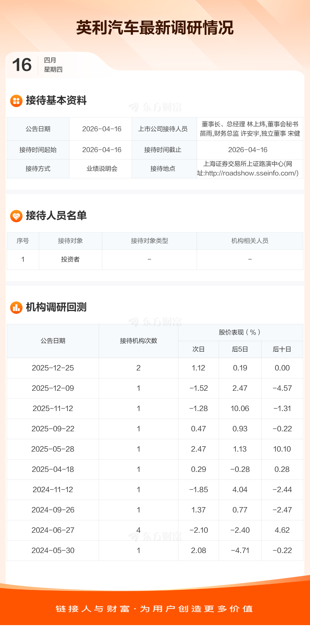The height and width of the screenshot is (644, 310).
Task: Click the 2025-12-25 date row
Action: [x=53, y=368]
